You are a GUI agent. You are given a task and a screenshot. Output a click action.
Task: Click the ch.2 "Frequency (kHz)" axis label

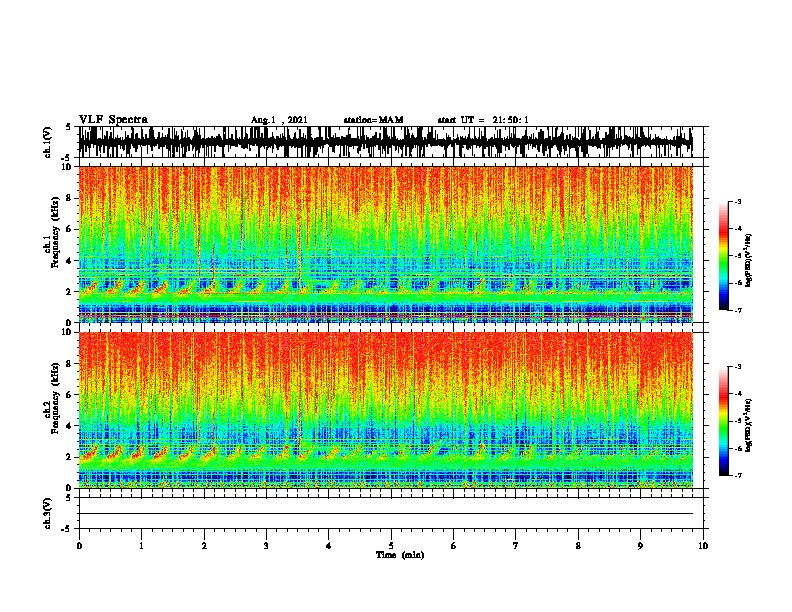point(55,398)
